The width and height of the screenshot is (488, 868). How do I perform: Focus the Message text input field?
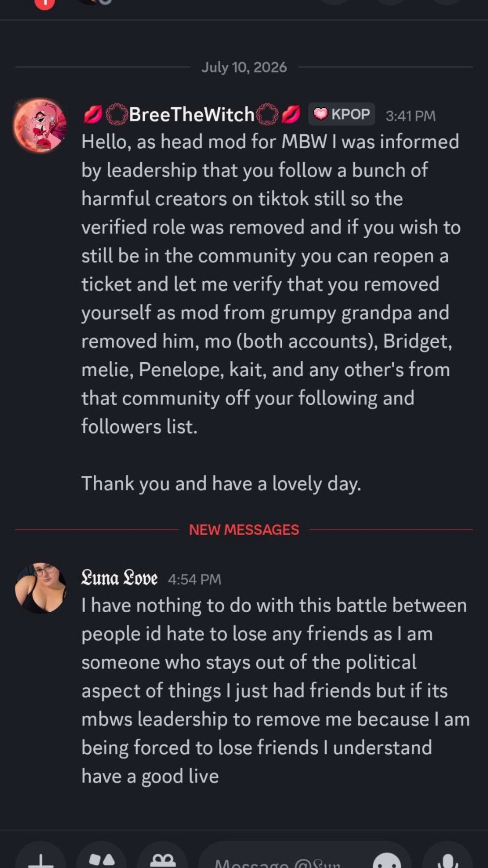coord(305,858)
